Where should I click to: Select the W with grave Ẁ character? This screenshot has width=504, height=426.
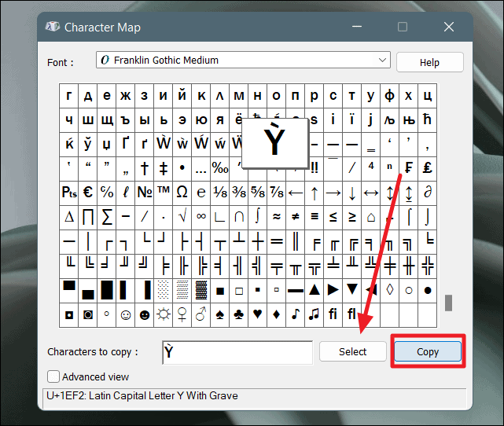(x=164, y=144)
